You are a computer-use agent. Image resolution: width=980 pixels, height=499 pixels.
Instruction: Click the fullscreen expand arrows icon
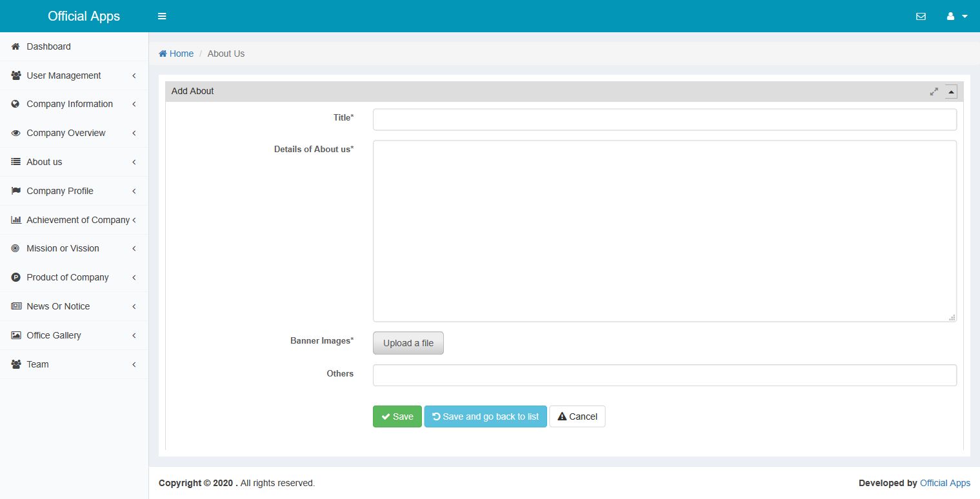pyautogui.click(x=934, y=92)
